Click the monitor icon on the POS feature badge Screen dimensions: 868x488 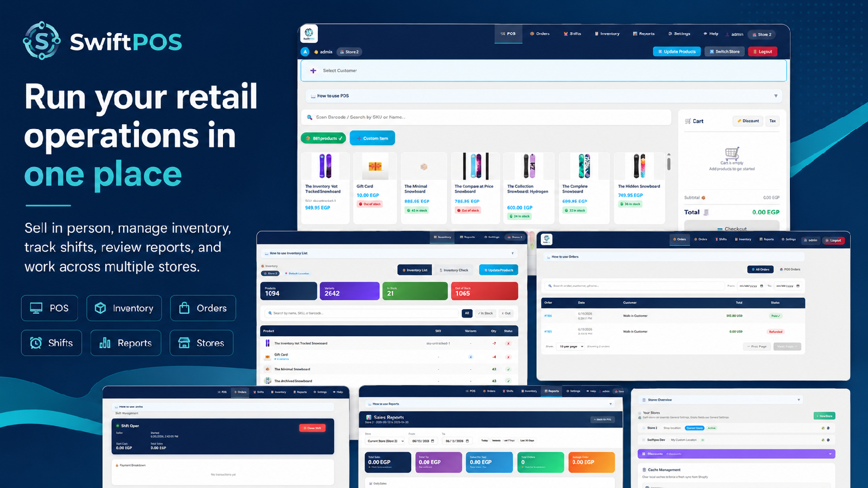click(x=36, y=308)
